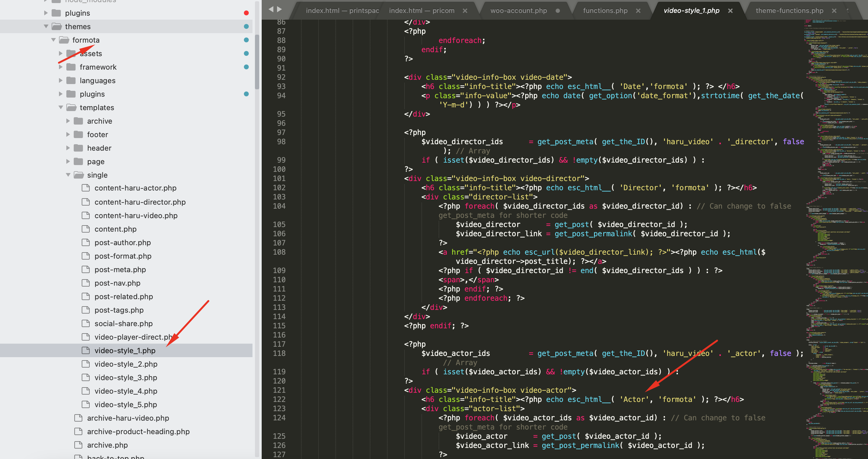Close the theme-functions.php tab
The height and width of the screenshot is (459, 868).
[834, 11]
